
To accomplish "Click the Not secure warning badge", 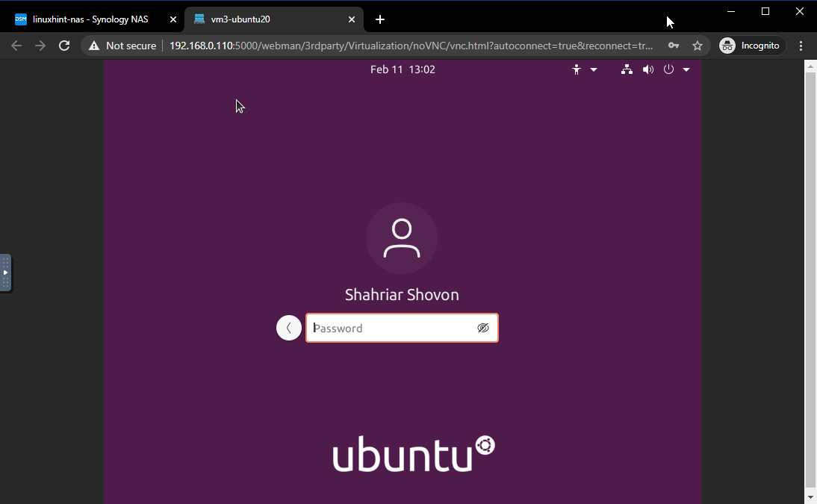I will (x=122, y=46).
